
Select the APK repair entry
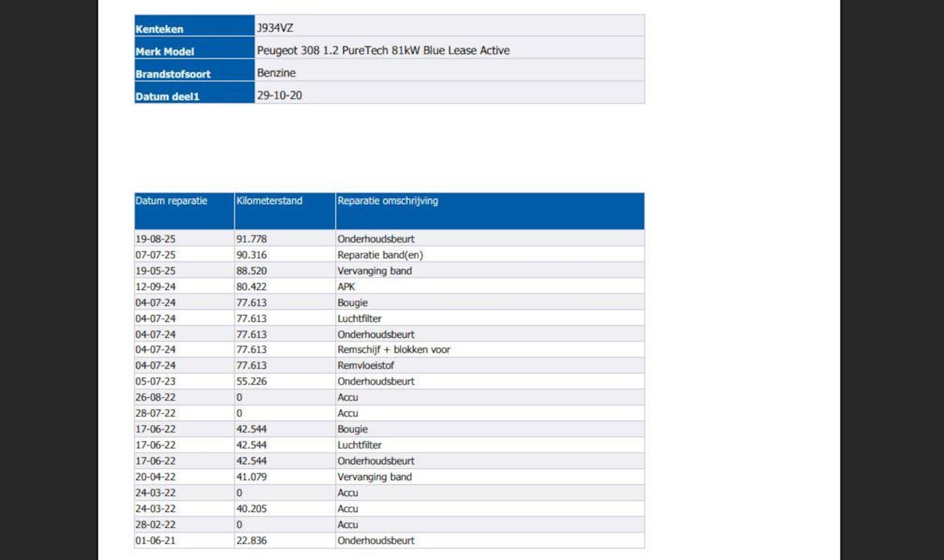(x=346, y=287)
